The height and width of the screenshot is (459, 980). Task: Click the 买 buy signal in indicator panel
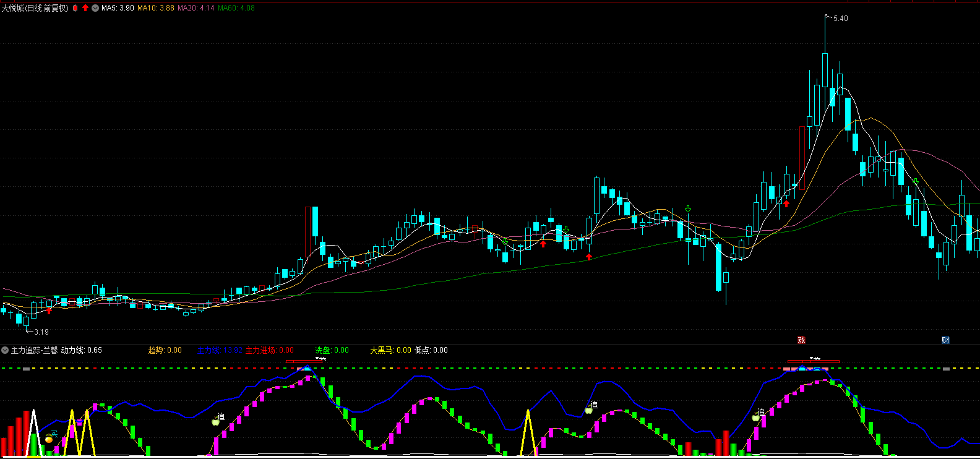tap(54, 434)
